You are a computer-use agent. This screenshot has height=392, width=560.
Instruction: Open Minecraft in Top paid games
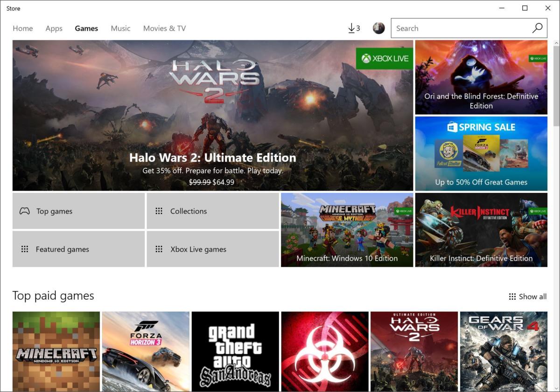56,351
